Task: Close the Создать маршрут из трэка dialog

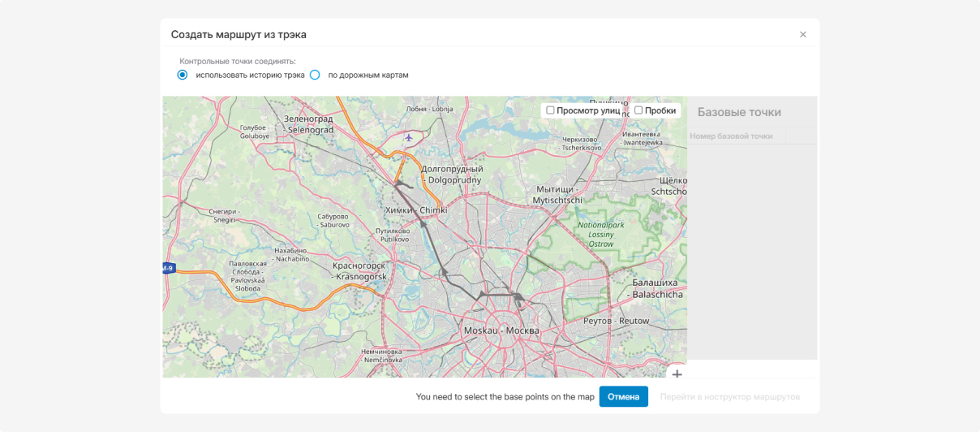Action: click(x=802, y=35)
